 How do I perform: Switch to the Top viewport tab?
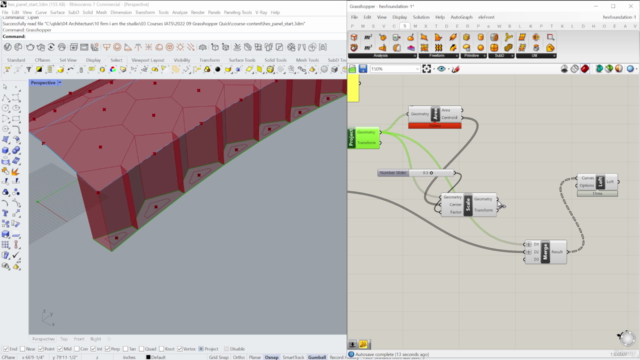tap(64, 339)
